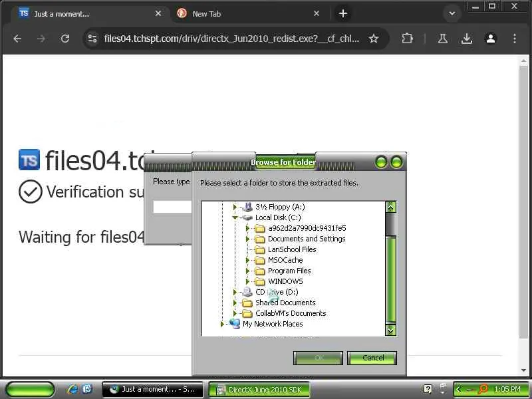Switch to 'Just a moment...' taskbar window
Image resolution: width=532 pixels, height=399 pixels.
152,390
